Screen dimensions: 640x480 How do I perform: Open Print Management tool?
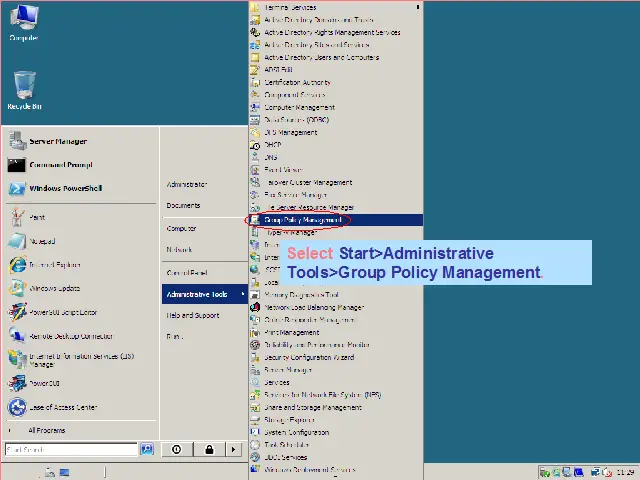[336, 332]
